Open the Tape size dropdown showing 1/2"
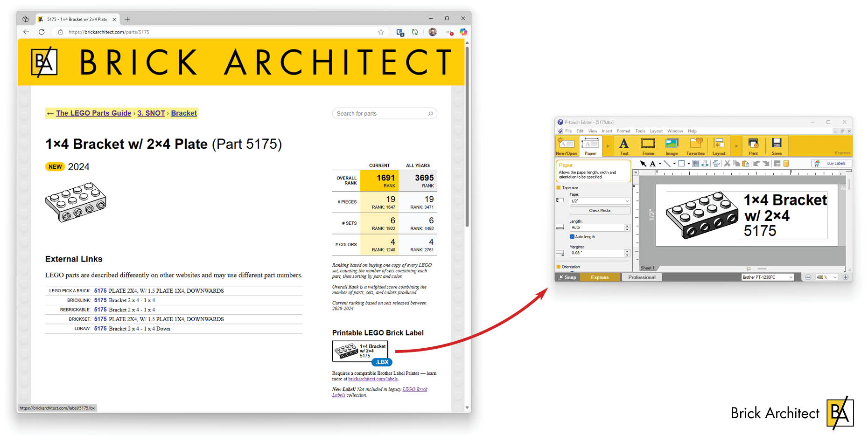 600,201
